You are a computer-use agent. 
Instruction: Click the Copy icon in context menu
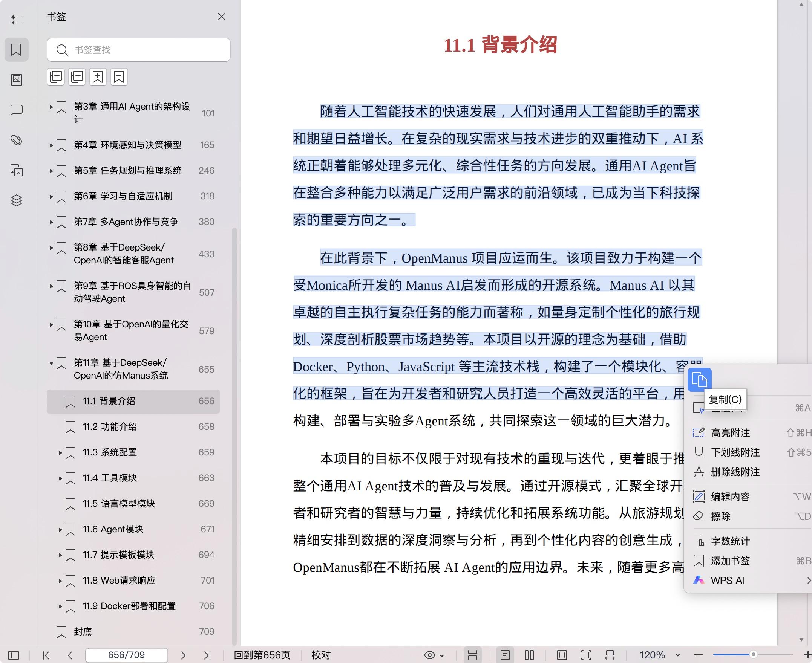(699, 380)
